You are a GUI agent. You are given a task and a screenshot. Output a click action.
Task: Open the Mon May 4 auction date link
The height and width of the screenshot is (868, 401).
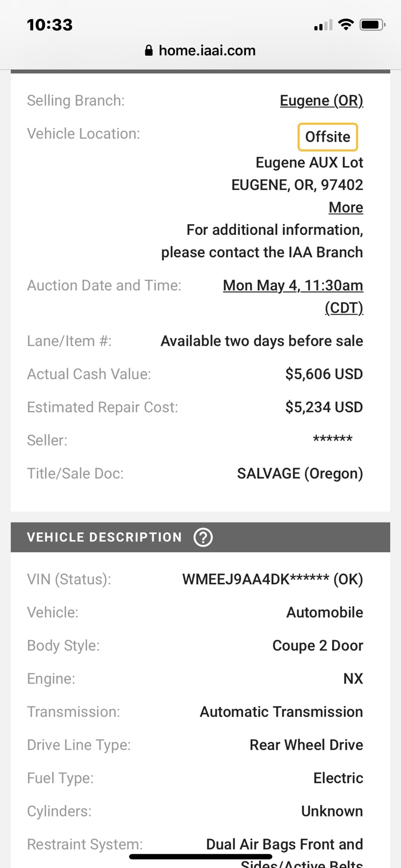pos(293,296)
